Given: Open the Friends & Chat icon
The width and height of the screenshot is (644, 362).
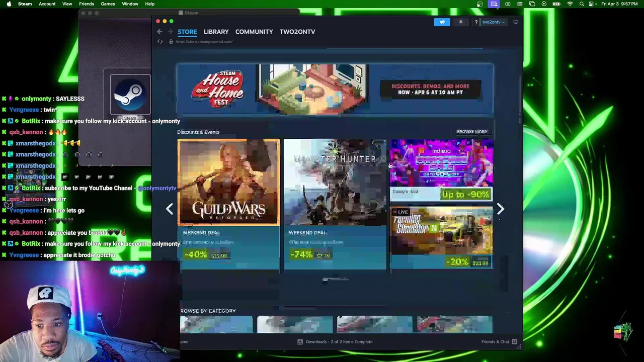Looking at the screenshot, I should pyautogui.click(x=514, y=342).
